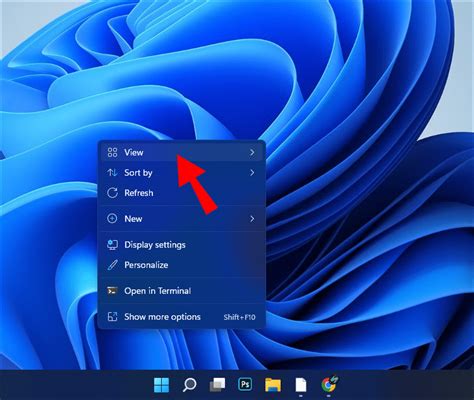Screen dimensions: 474x400
Task: Open the blank document taskbar icon
Action: 301,385
